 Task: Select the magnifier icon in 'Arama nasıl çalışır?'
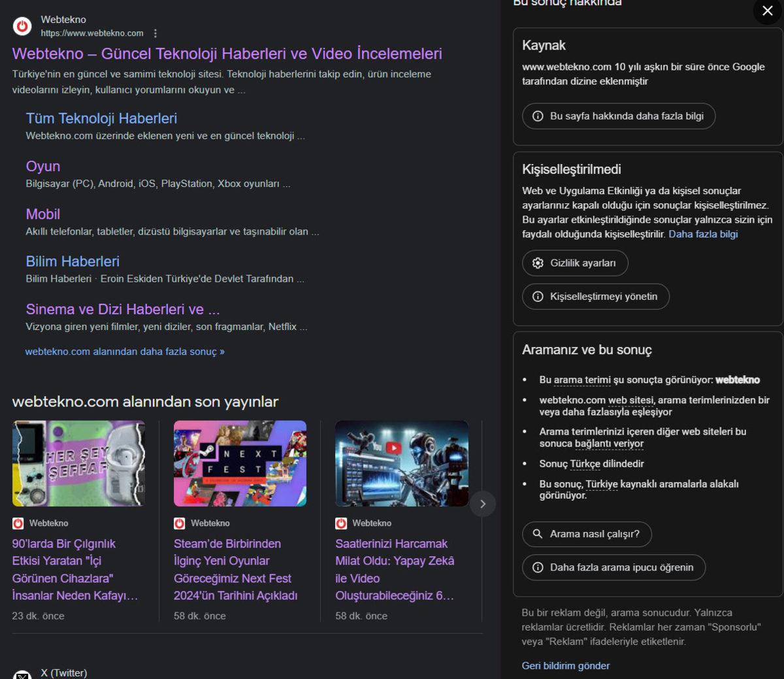click(538, 534)
